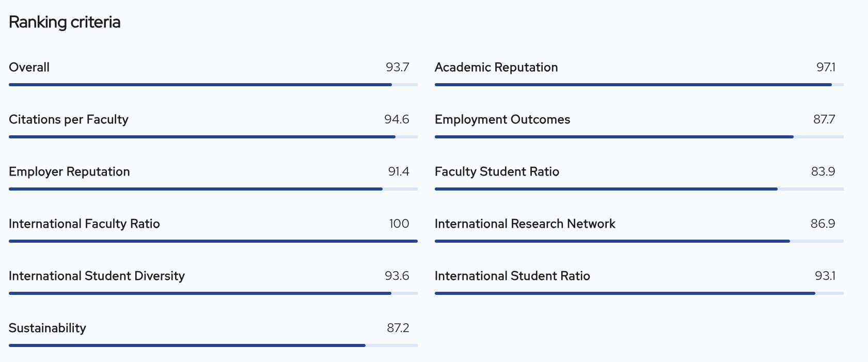868x362 pixels.
Task: Click the Ranking criteria heading
Action: click(x=65, y=22)
